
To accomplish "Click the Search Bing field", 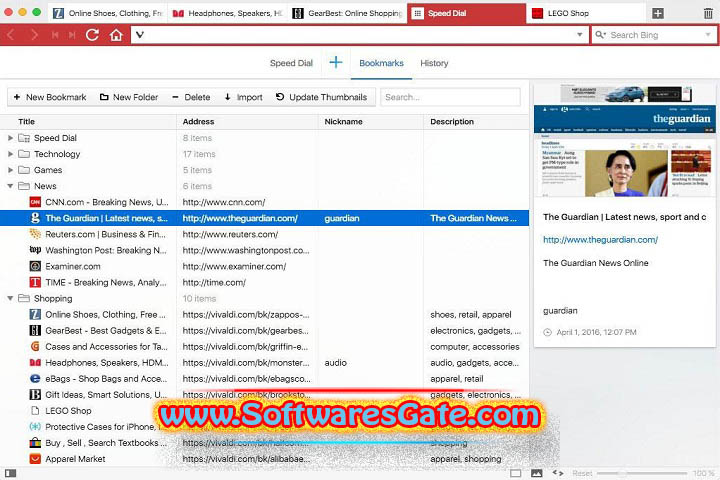I will tap(656, 35).
